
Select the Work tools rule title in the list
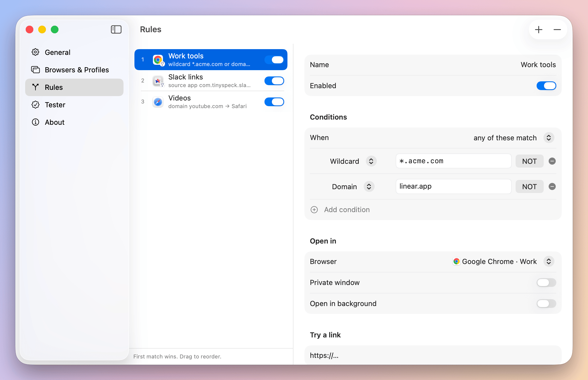(186, 56)
